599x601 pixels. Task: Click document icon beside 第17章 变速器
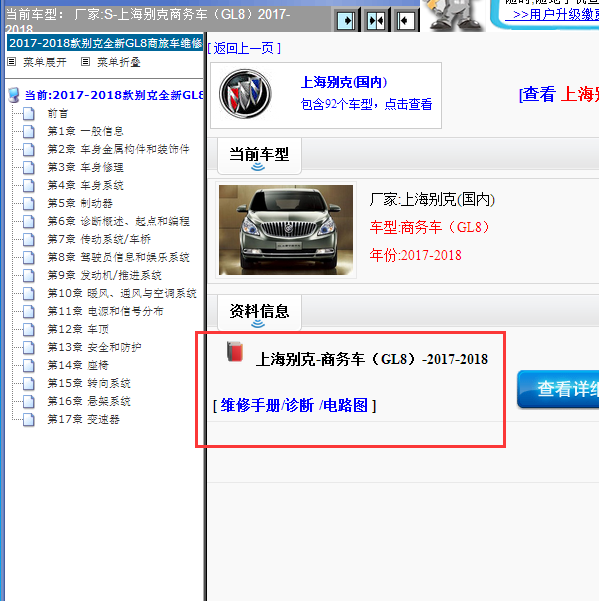[x=29, y=420]
